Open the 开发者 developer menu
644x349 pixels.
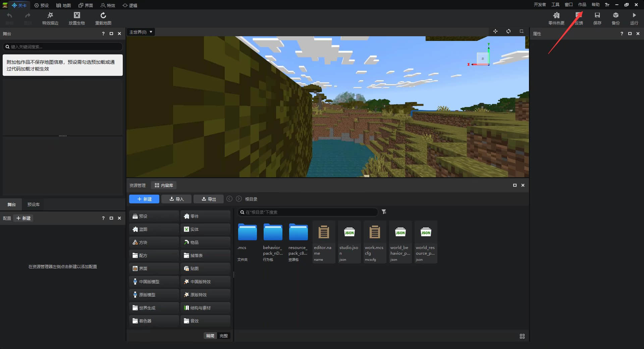tap(540, 5)
